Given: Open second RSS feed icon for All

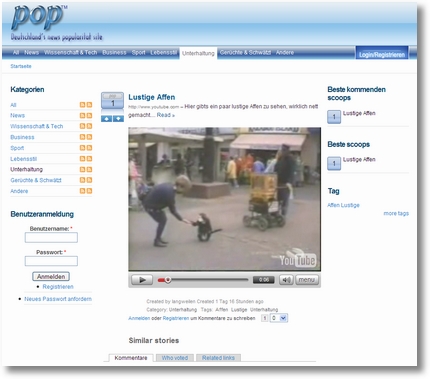Looking at the screenshot, I should tap(89, 105).
